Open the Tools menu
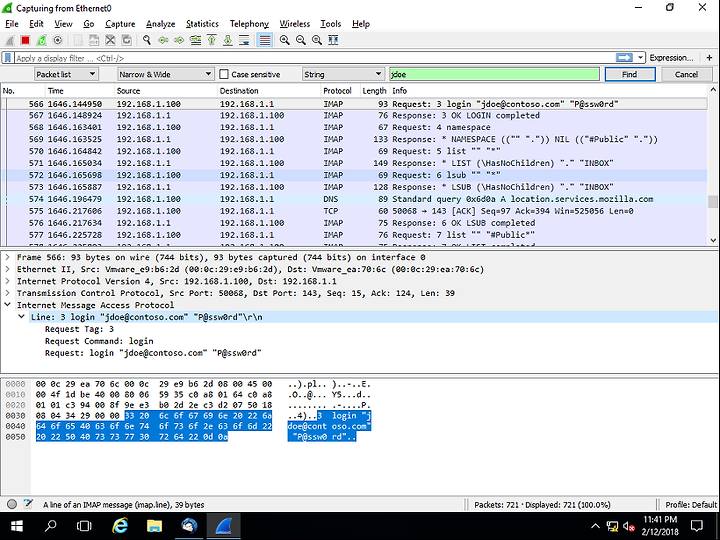 [x=331, y=24]
